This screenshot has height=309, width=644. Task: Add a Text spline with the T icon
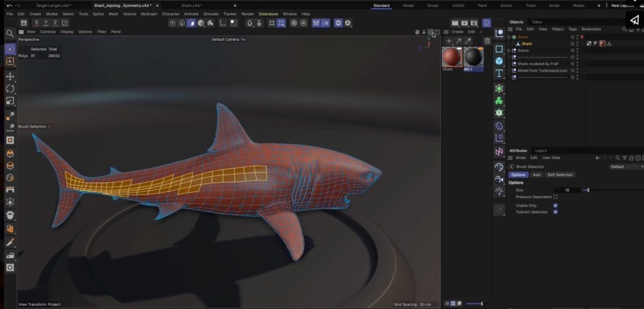click(x=499, y=73)
